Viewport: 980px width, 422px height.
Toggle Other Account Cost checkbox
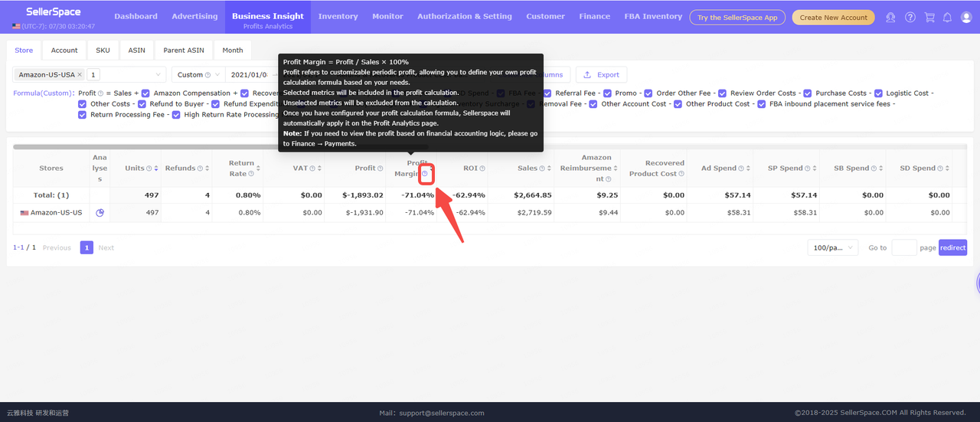pos(593,104)
